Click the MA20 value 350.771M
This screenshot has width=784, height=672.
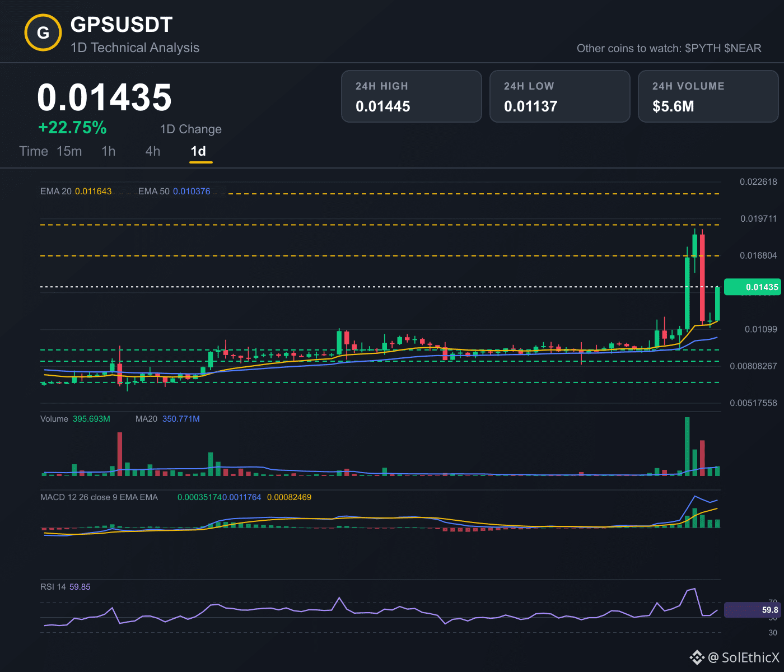click(181, 419)
